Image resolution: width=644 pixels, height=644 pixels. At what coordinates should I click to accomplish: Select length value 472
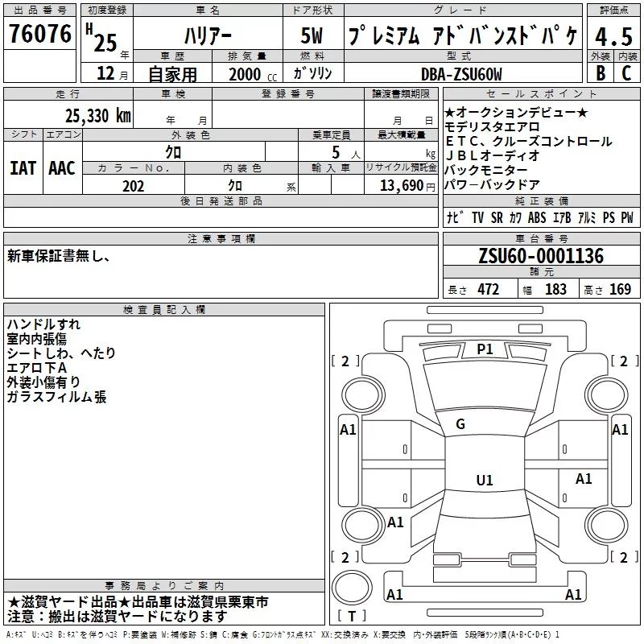[x=489, y=289]
